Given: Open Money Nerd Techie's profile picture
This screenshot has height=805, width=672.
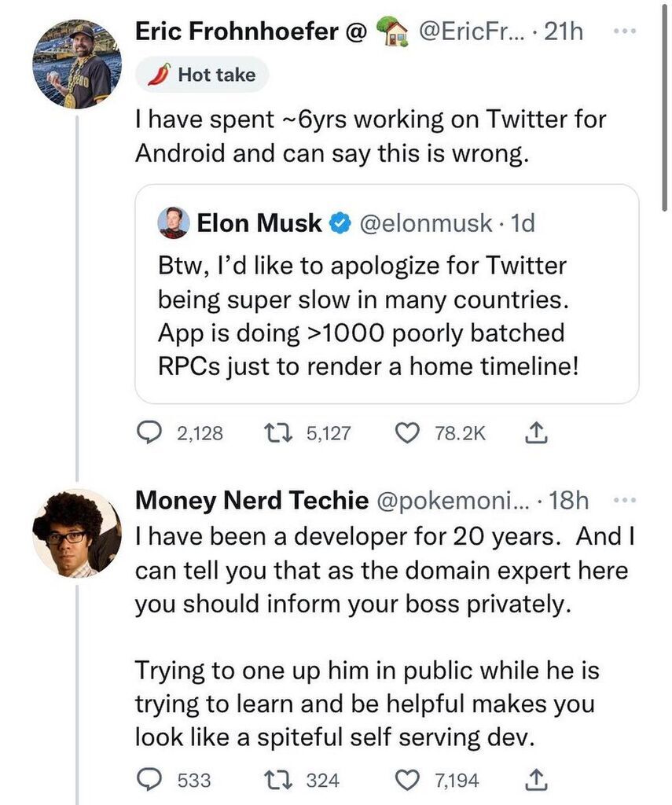Looking at the screenshot, I should 77,532.
